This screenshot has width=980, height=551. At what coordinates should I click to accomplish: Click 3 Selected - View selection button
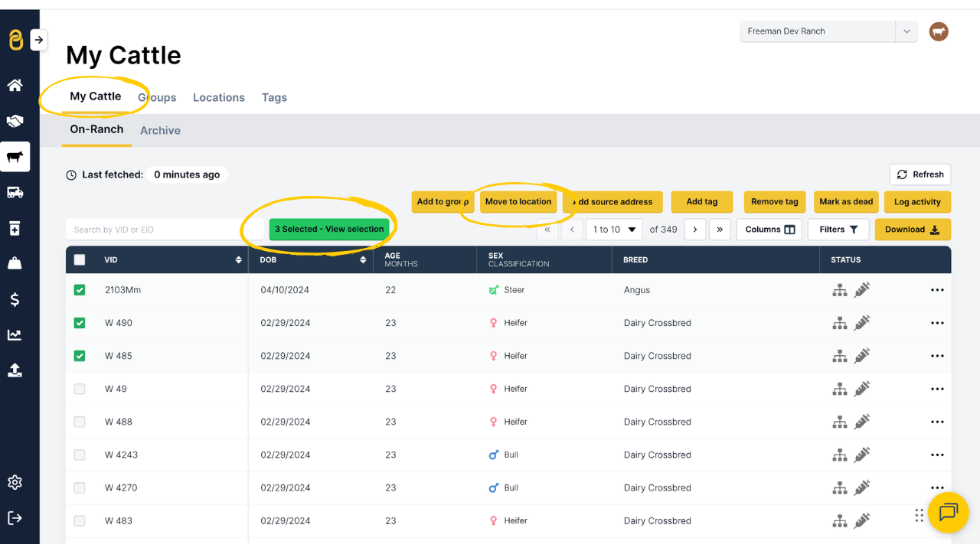coord(329,230)
